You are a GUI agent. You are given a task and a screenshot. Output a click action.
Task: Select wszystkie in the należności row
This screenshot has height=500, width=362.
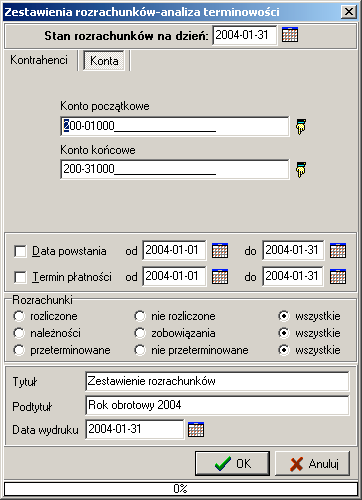[x=284, y=333]
